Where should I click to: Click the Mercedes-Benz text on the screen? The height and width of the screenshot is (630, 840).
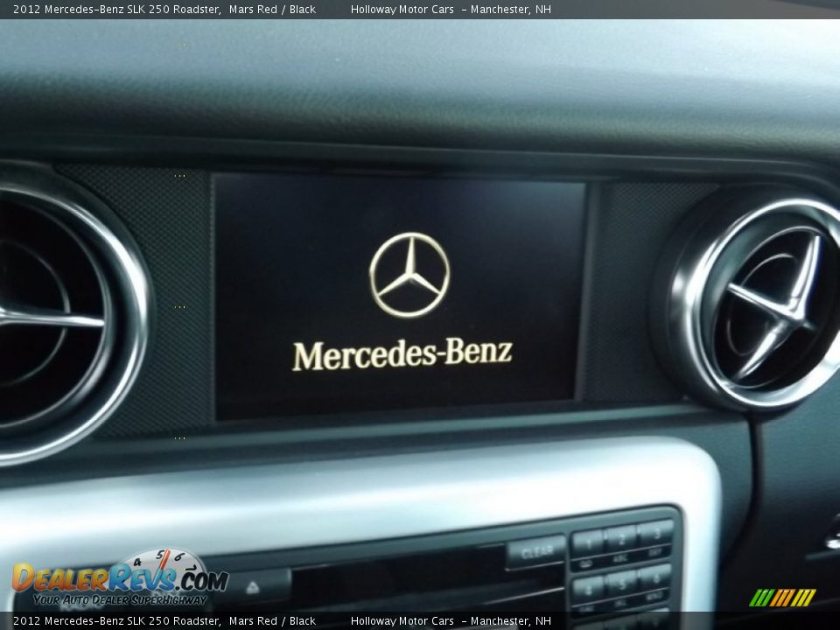click(402, 354)
